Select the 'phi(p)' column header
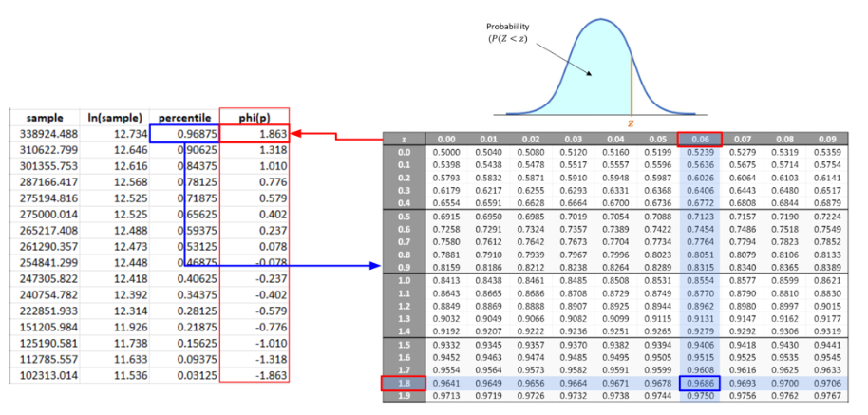Viewport: 868px width, 415px height. (x=254, y=118)
